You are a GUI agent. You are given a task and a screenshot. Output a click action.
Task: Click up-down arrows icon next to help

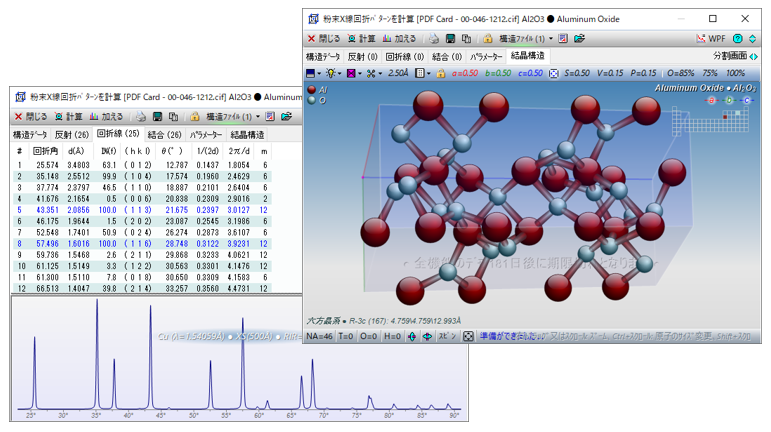(x=752, y=38)
